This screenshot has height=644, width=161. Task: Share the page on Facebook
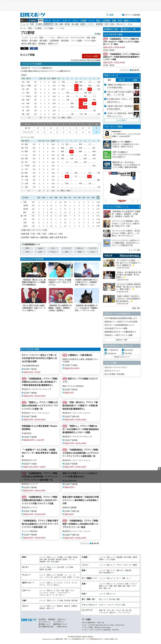click(x=33, y=48)
